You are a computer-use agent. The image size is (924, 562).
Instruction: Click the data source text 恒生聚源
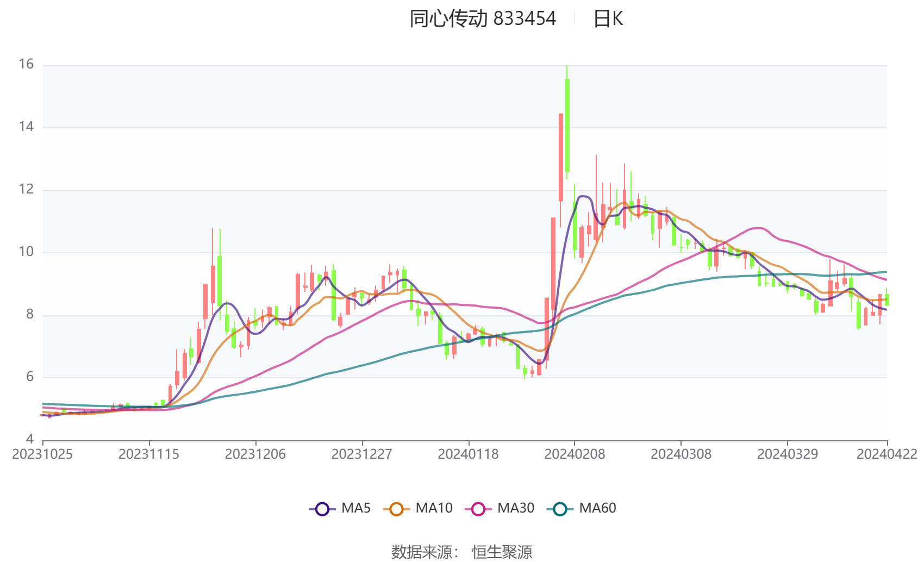502,552
